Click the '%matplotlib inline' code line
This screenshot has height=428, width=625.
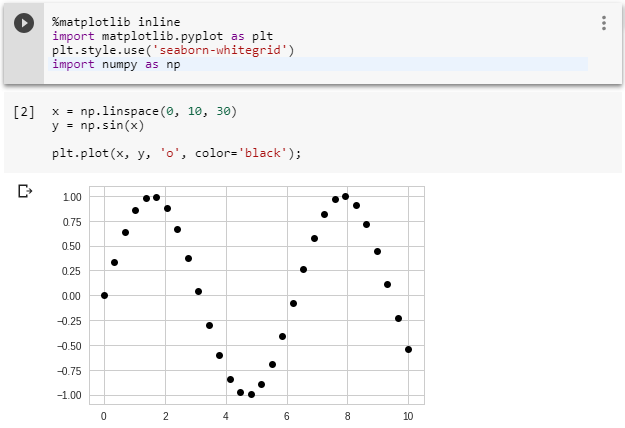pos(116,22)
